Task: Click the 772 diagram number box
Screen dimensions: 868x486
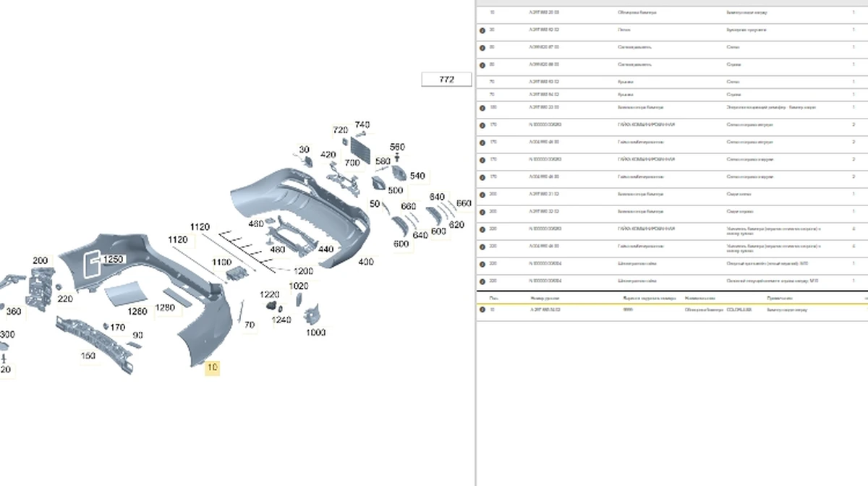Action: 446,80
